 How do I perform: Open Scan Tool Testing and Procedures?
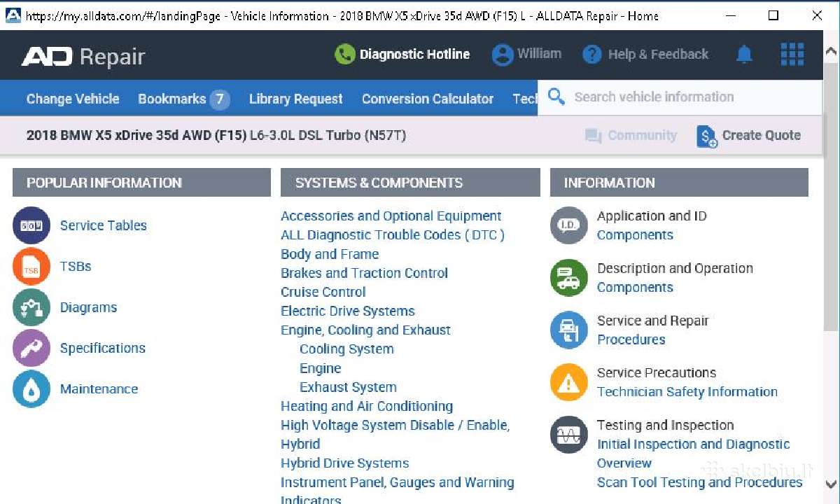click(x=699, y=482)
